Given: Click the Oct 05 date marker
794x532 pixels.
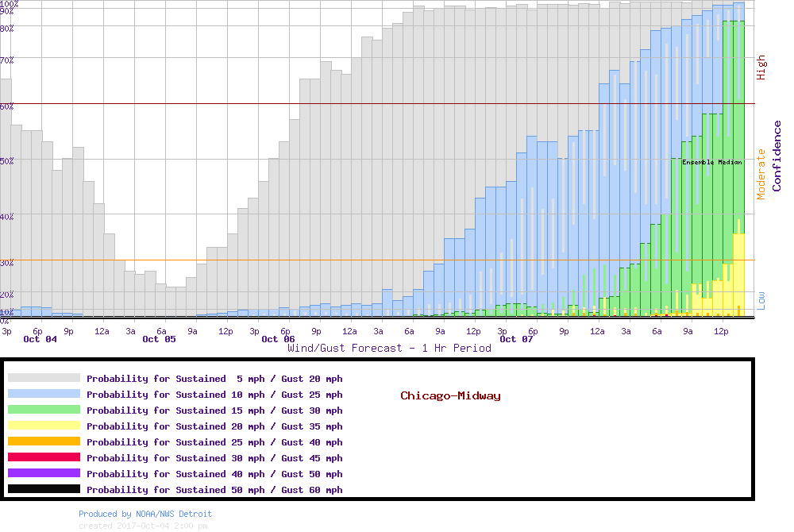Looking at the screenshot, I should click(159, 339).
